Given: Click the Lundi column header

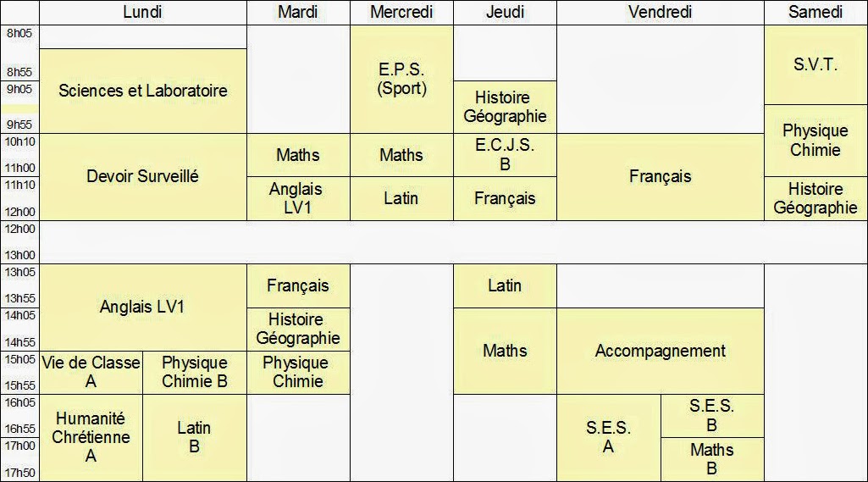Looking at the screenshot, I should tap(142, 12).
